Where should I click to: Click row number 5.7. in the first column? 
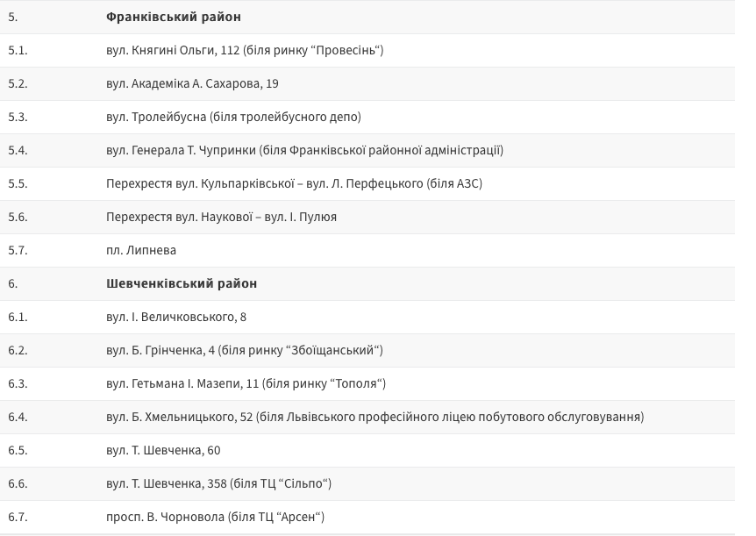click(x=18, y=250)
